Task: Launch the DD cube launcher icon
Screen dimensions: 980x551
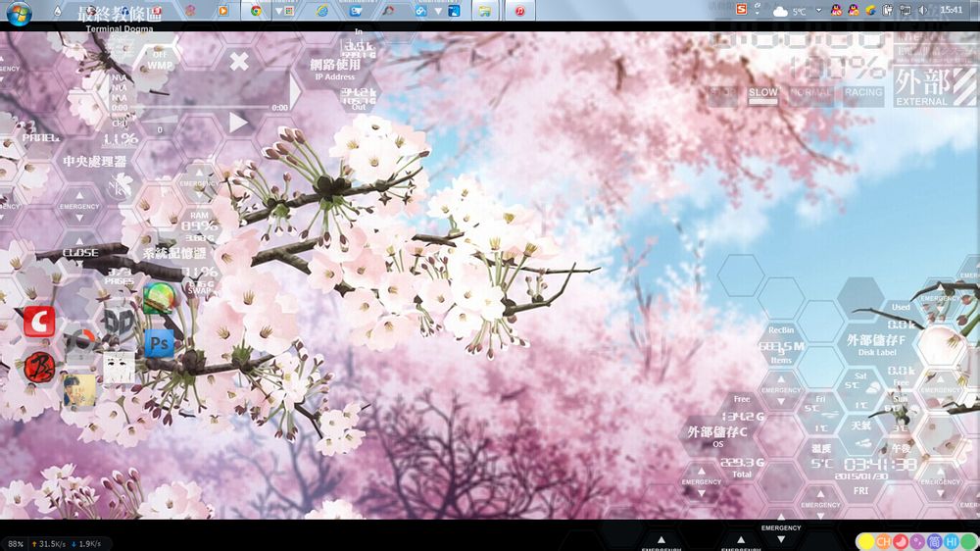Action: coord(119,323)
